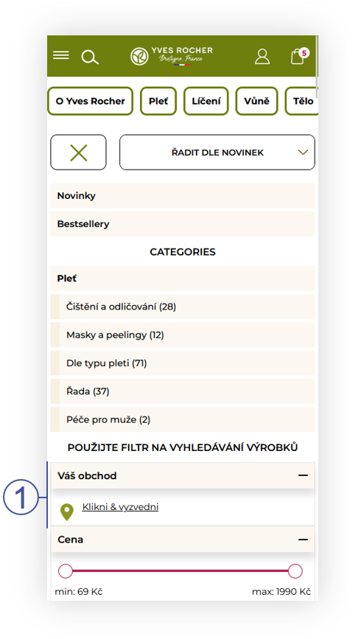Click the Yves Rocher logo

(172, 56)
